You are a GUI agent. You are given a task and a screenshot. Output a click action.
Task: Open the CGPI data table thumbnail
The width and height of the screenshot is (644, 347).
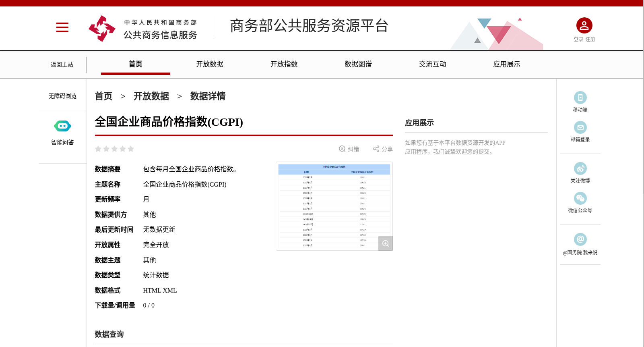coord(334,206)
